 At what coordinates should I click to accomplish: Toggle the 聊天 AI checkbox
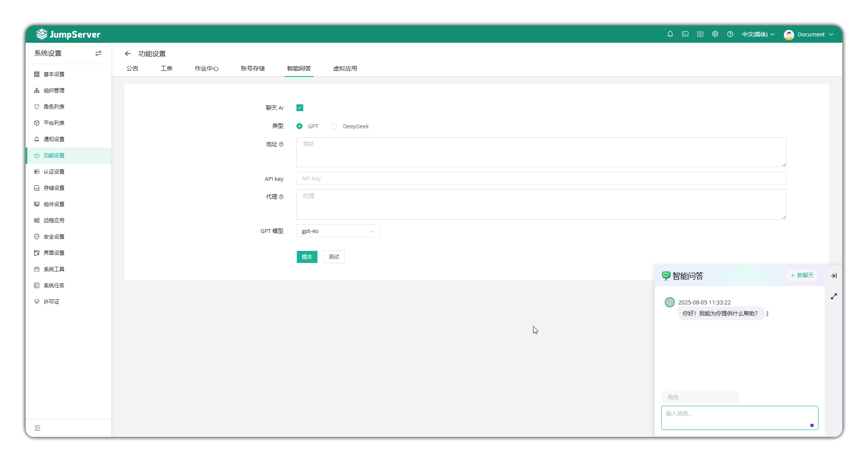coord(300,108)
